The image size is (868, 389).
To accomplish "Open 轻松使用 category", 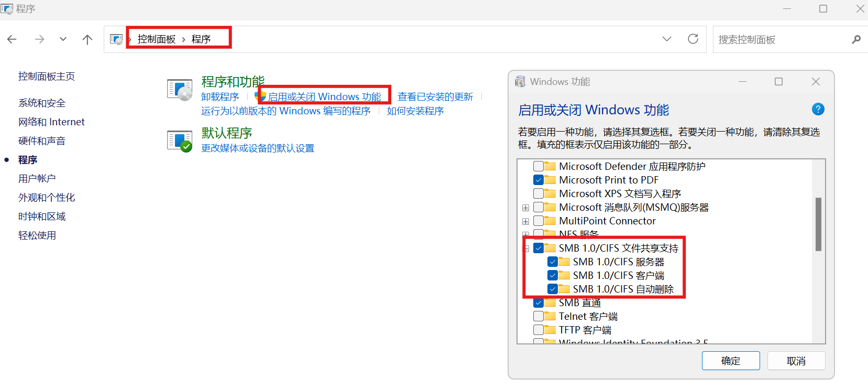I will [37, 235].
